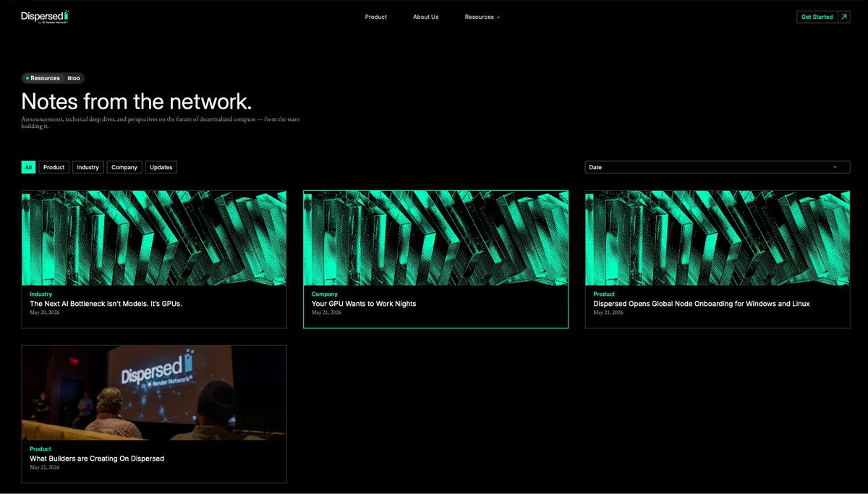Click the Blog breadcrumb label
Viewport: 868px width, 494px height.
click(74, 78)
